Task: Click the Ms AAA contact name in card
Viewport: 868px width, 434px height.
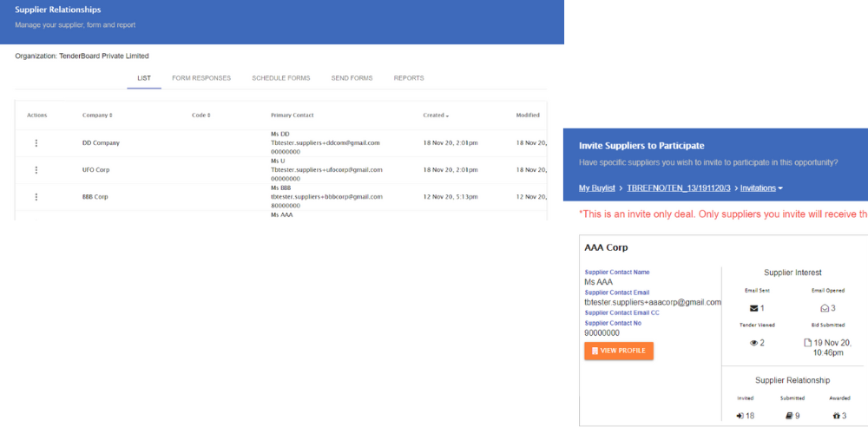Action: [x=598, y=282]
